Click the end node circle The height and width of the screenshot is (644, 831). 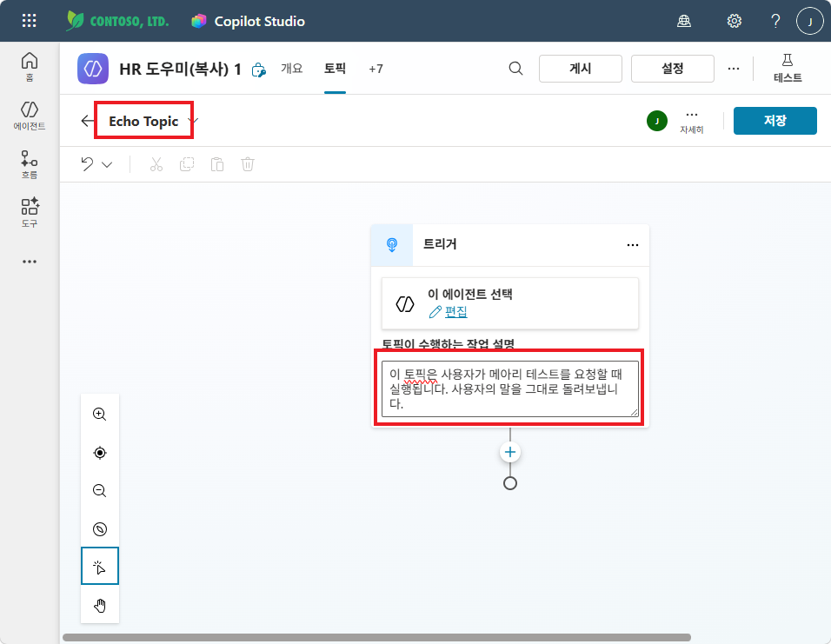[x=510, y=483]
